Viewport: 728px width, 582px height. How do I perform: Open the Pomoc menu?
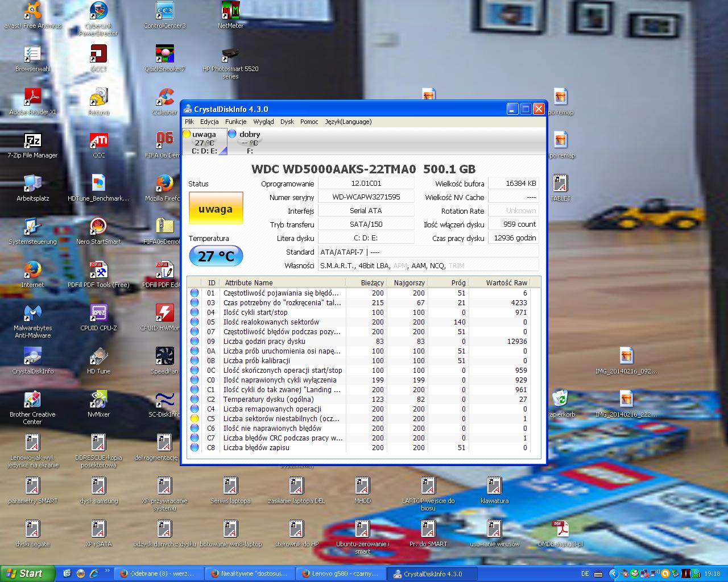point(309,122)
